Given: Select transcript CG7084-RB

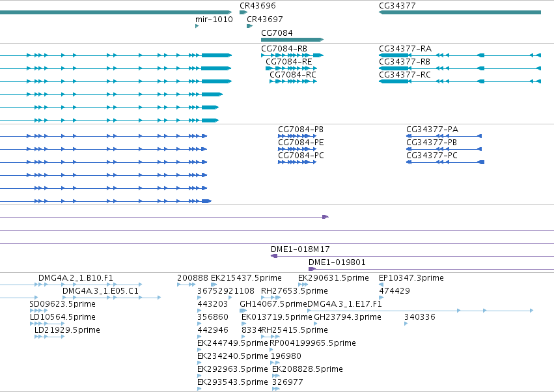Looking at the screenshot, I should (284, 49).
